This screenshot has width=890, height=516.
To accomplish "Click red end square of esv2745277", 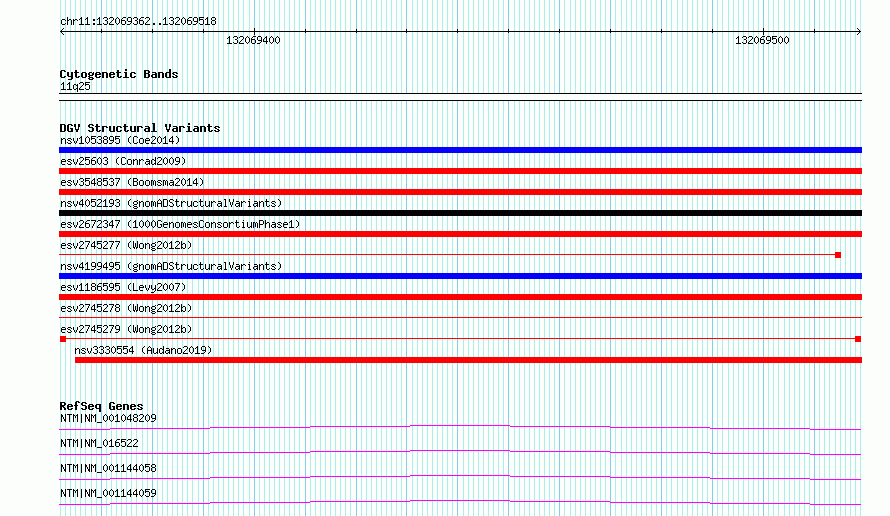I will coord(838,255).
